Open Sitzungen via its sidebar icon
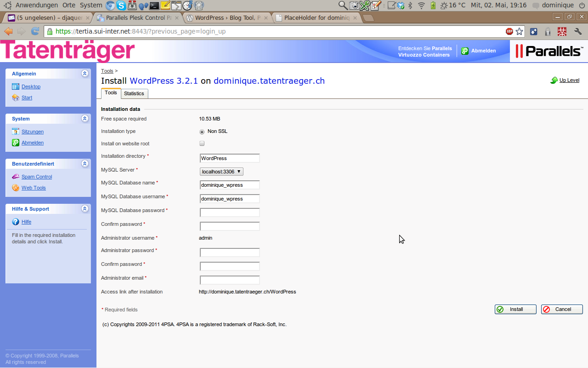 (16, 132)
